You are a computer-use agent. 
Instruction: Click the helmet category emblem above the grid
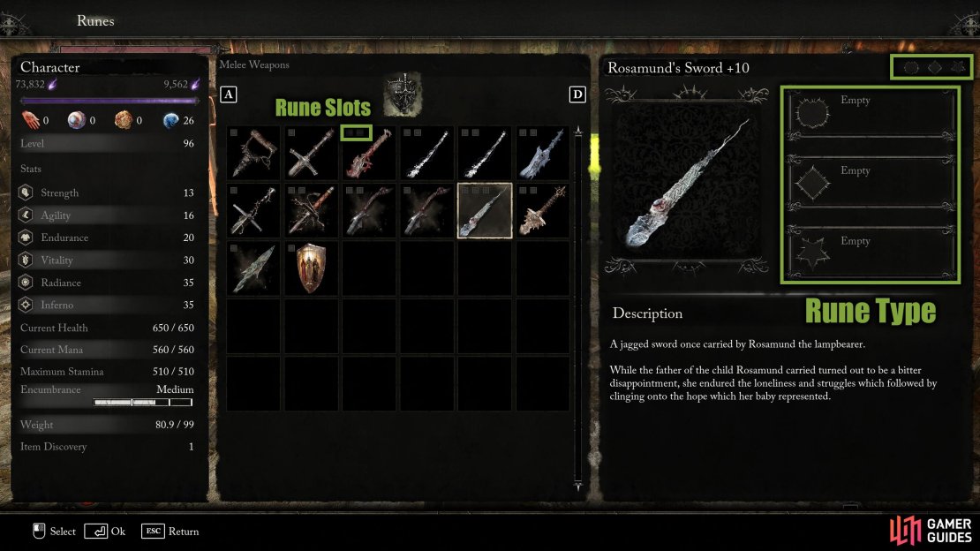[403, 94]
